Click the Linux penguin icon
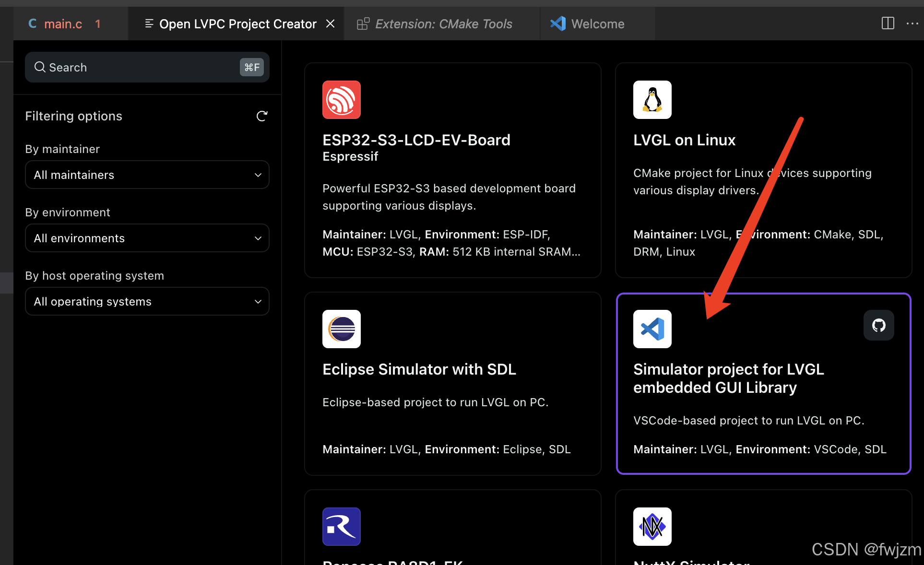This screenshot has width=924, height=565. click(x=652, y=100)
